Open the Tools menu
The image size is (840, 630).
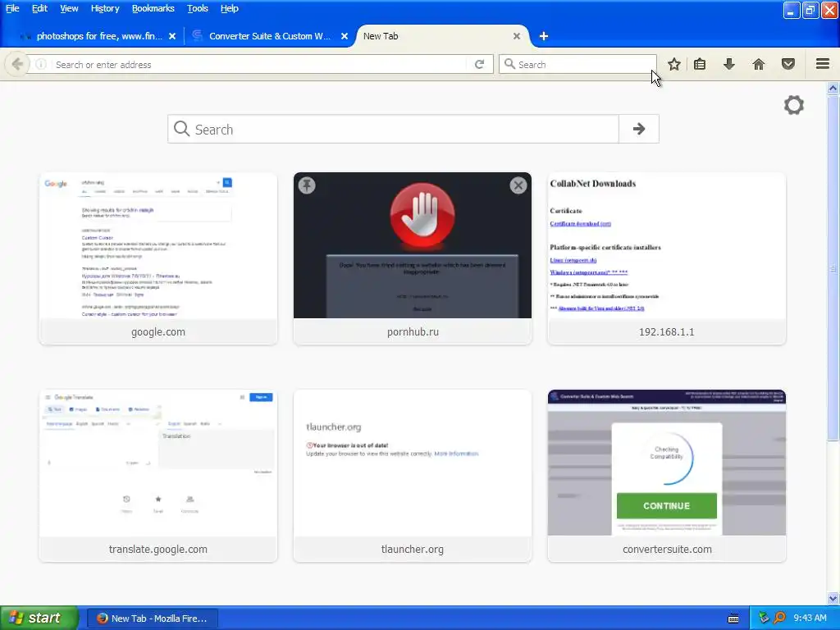[x=198, y=8]
